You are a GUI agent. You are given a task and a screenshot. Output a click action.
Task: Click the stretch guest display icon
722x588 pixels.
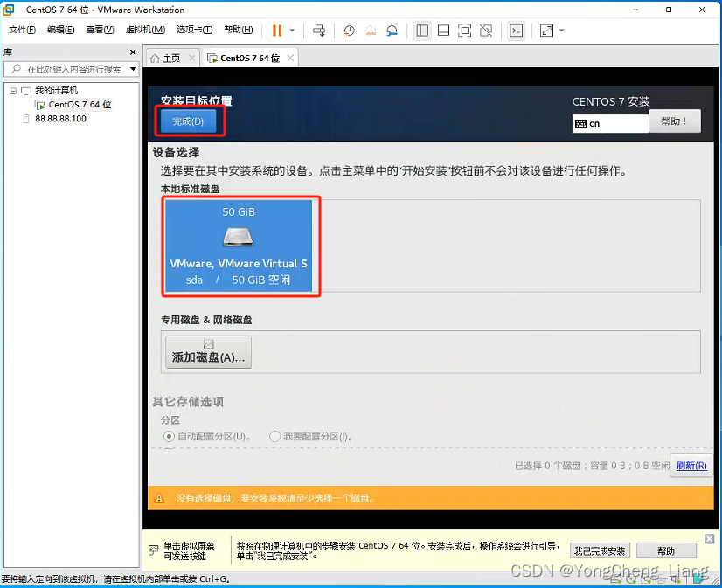point(546,31)
